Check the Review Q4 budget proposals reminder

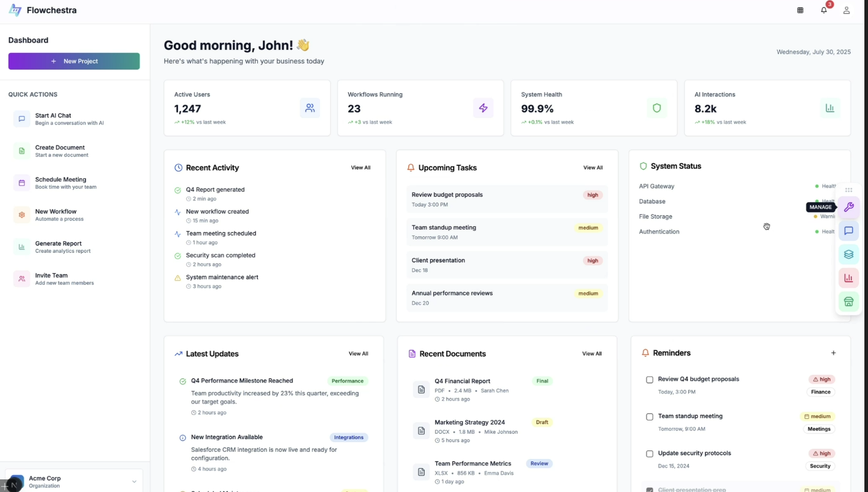pyautogui.click(x=650, y=380)
